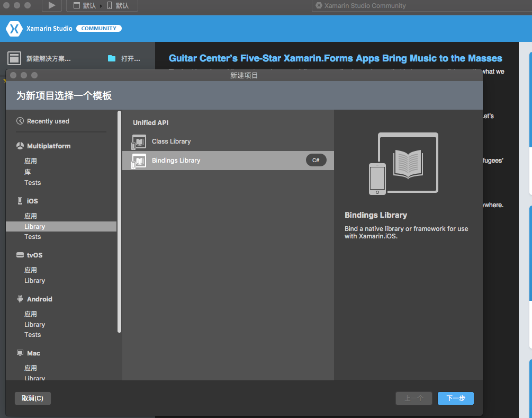Open the 默认 device target selector in toolbar
The height and width of the screenshot is (418, 532).
(118, 5)
